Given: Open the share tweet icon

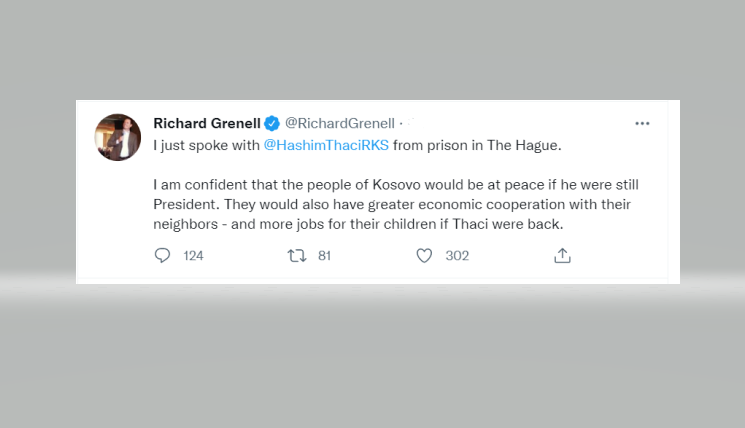Looking at the screenshot, I should [562, 256].
